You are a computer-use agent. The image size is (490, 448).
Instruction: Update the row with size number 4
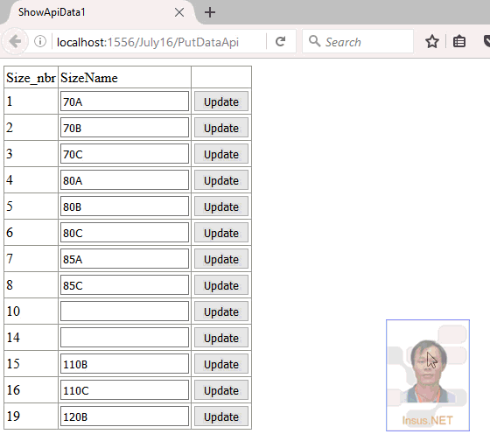coord(221,180)
